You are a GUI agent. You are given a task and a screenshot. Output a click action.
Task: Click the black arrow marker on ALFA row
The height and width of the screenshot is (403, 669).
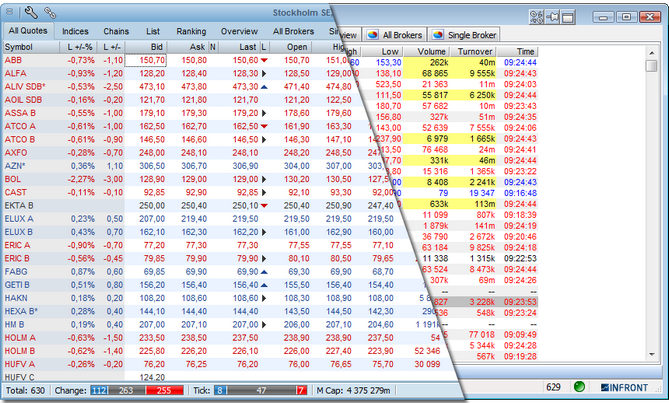pos(264,73)
